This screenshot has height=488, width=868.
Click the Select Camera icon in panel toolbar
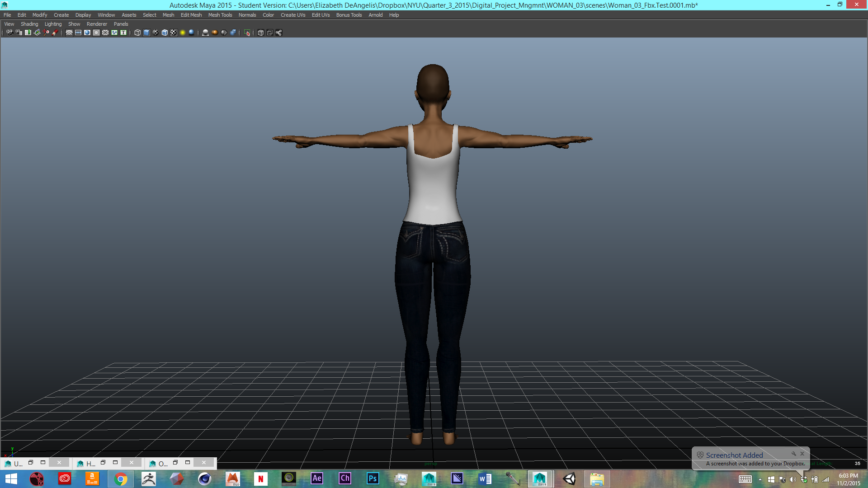(9, 33)
